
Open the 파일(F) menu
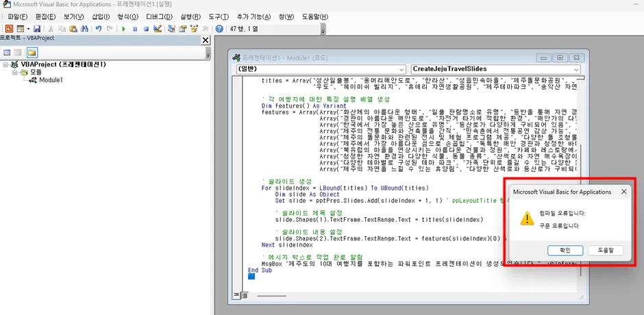pyautogui.click(x=18, y=17)
